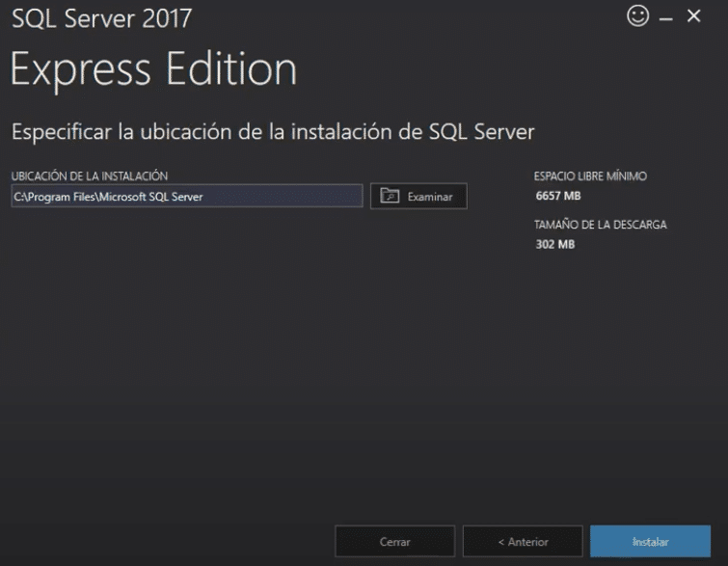
Task: Click the folder icon on the Examinar button
Action: click(390, 196)
